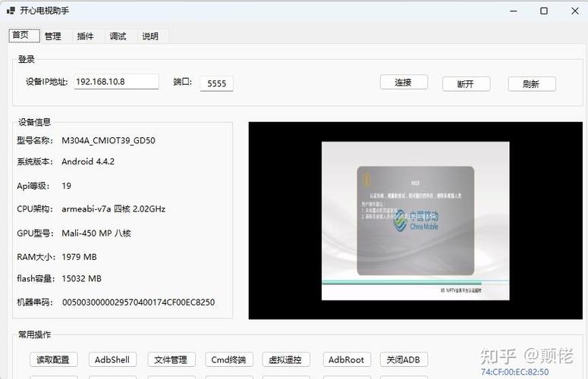Switch to the 首页 tab
The width and height of the screenshot is (588, 379).
pos(24,35)
